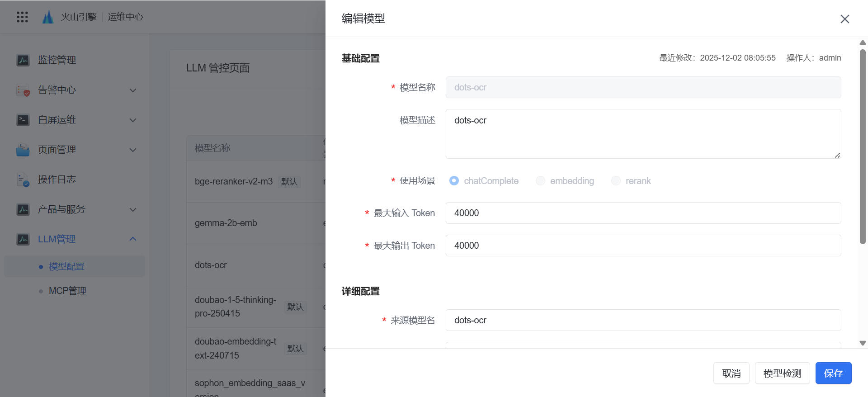The width and height of the screenshot is (868, 397).
Task: Click the 模型描述 text area
Action: coord(643,134)
